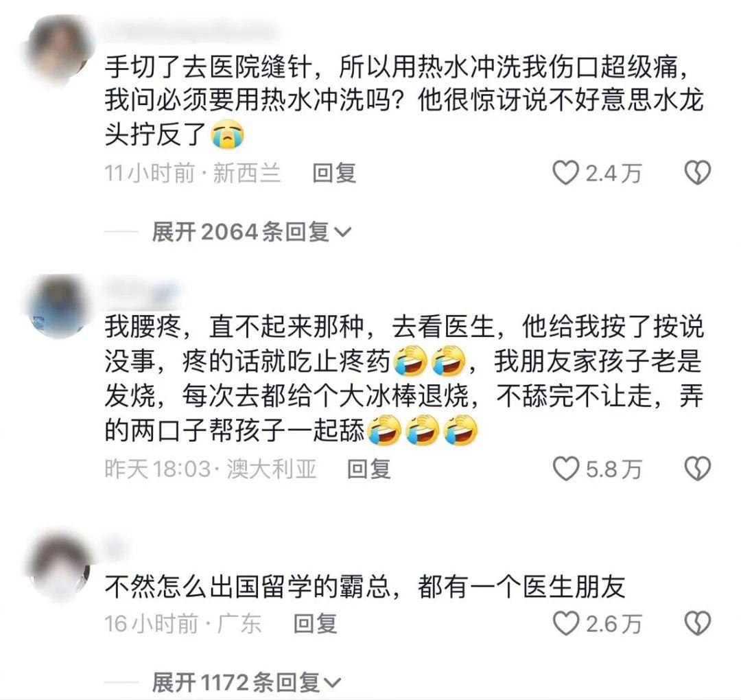This screenshot has height=700, width=741.
Task: Click chevron beside 展开 2064 条回复
Action: pyautogui.click(x=343, y=232)
